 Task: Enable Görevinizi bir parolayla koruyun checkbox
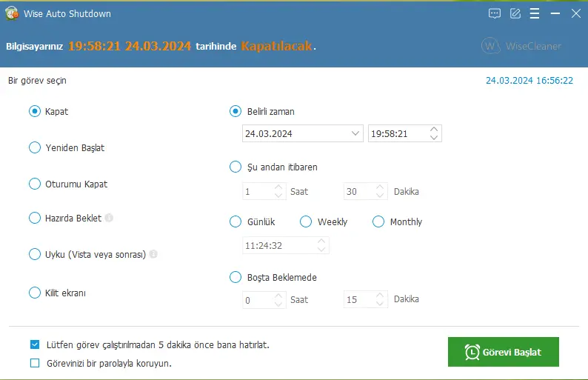(35, 363)
